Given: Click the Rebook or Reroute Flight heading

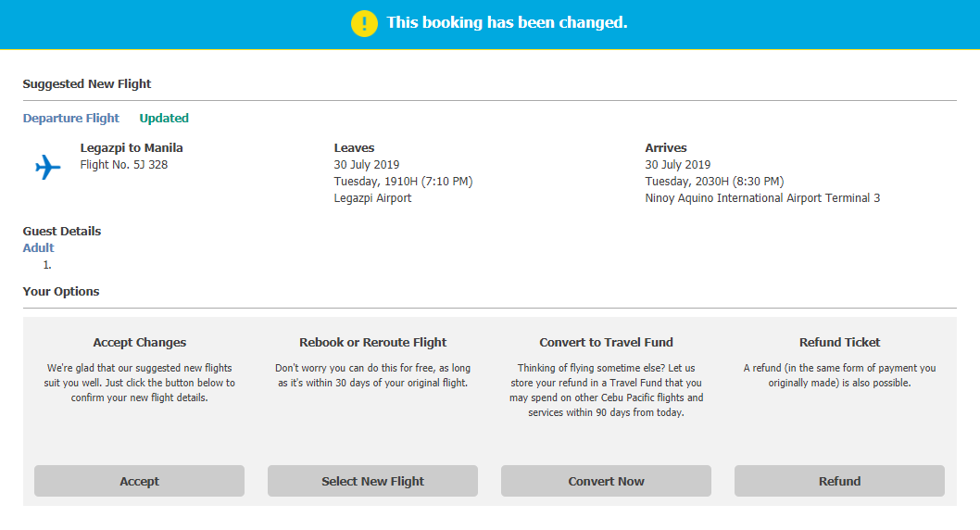Looking at the screenshot, I should click(x=373, y=342).
